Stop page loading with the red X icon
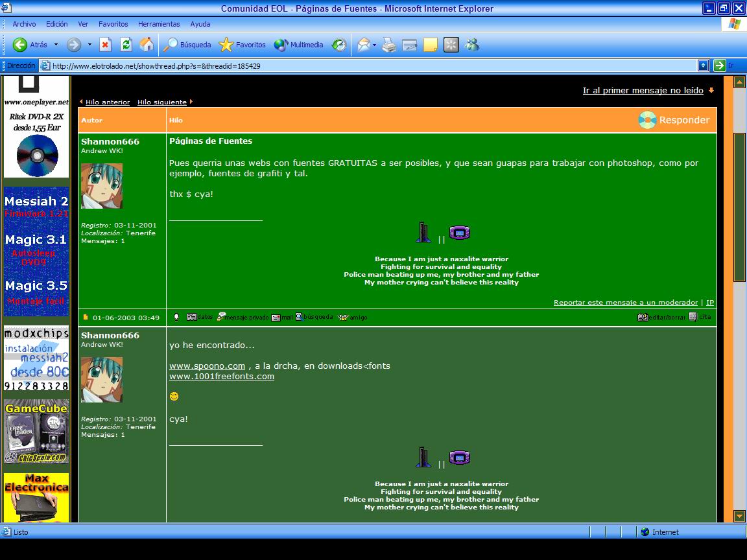Screen dimensions: 747x560 click(x=105, y=45)
